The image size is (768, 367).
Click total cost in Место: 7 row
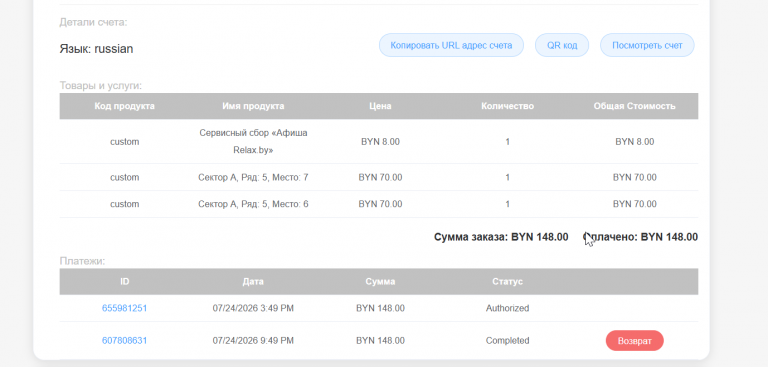635,177
